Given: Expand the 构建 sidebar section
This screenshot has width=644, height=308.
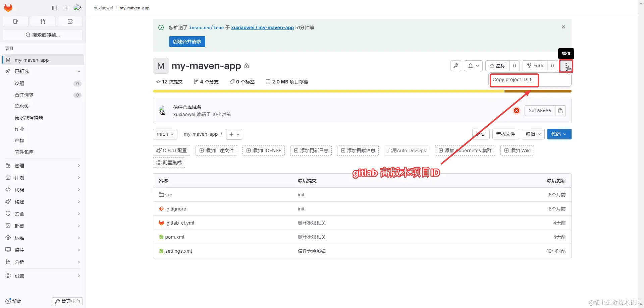Looking at the screenshot, I should (43, 202).
